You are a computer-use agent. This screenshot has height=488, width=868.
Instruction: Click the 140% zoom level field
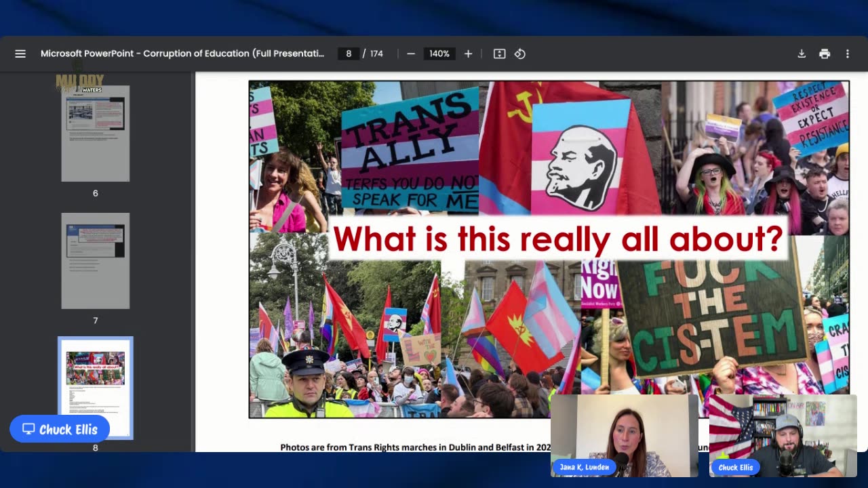pyautogui.click(x=439, y=54)
